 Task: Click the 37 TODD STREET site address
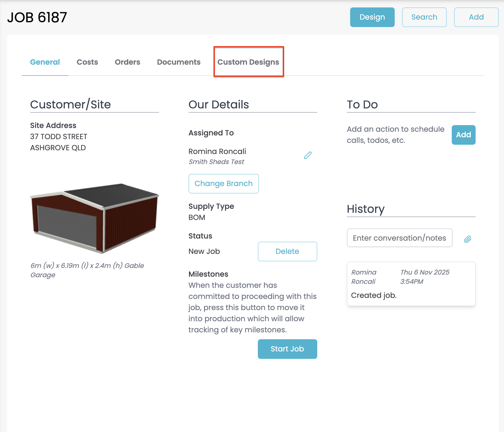click(59, 137)
